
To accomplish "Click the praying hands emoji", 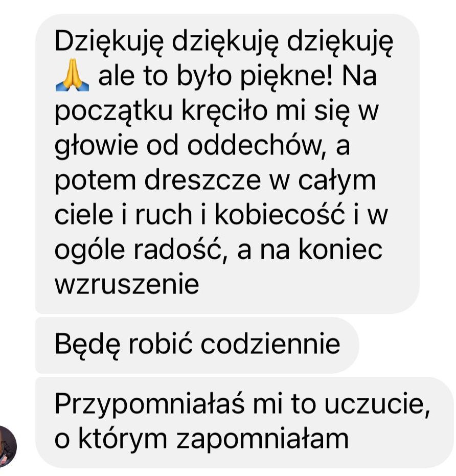I will pos(72,75).
